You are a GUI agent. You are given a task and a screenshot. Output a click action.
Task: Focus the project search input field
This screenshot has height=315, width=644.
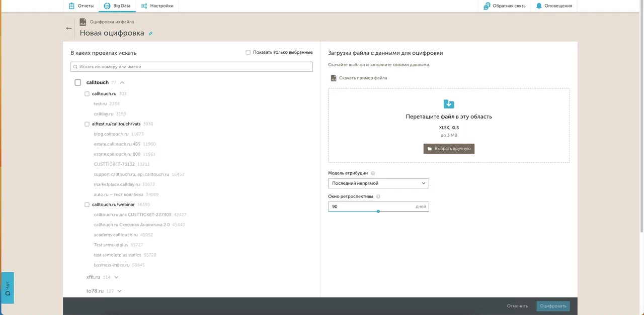(191, 67)
